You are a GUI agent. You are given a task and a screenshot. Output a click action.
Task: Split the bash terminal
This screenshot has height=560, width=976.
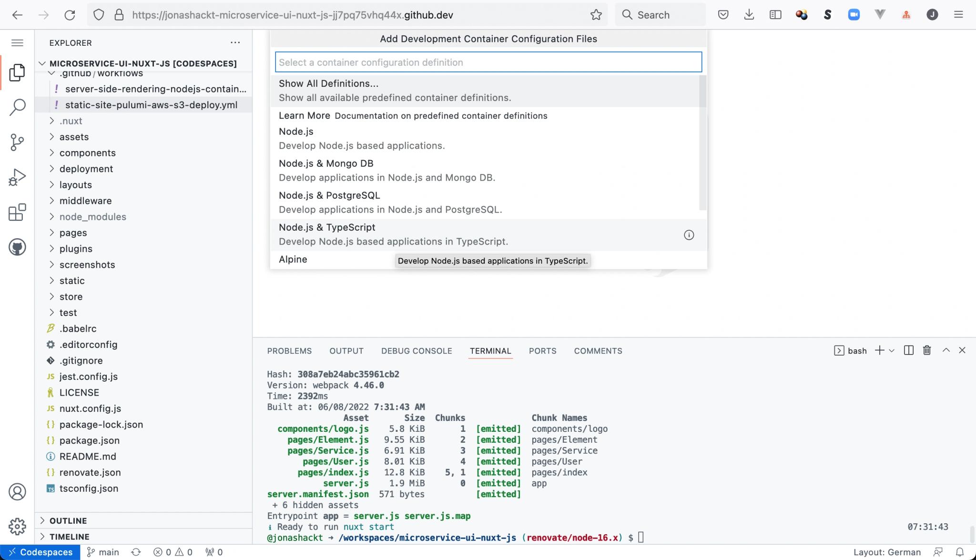coord(908,350)
